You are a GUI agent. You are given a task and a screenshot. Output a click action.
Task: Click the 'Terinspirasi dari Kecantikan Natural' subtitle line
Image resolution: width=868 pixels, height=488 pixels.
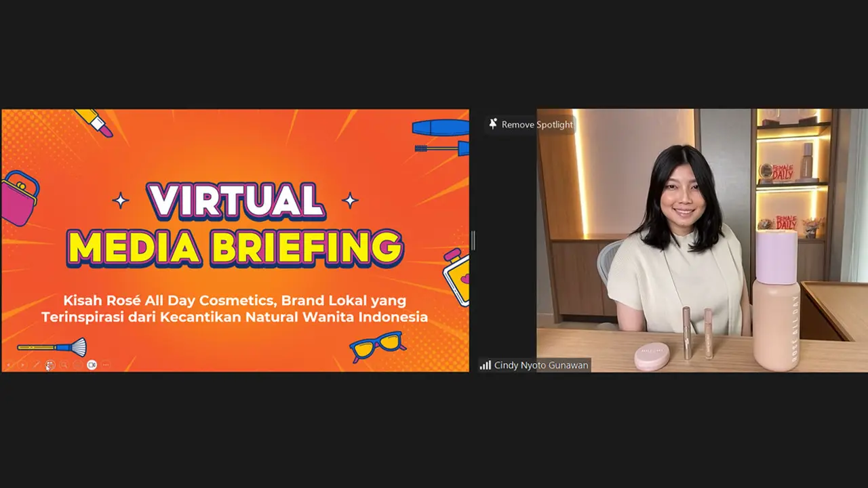tap(235, 317)
